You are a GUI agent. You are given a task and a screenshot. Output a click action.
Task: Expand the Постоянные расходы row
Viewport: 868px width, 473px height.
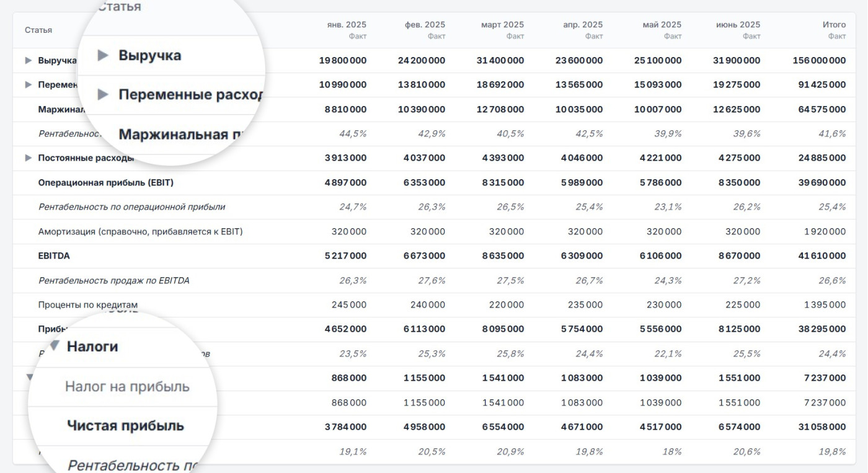[x=28, y=158]
